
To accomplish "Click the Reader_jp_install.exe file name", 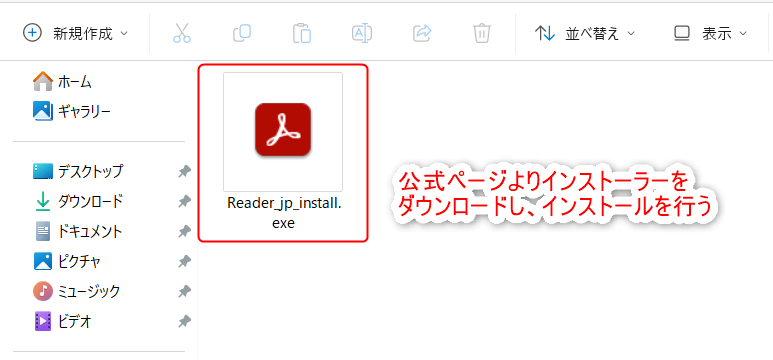I will coord(283,213).
